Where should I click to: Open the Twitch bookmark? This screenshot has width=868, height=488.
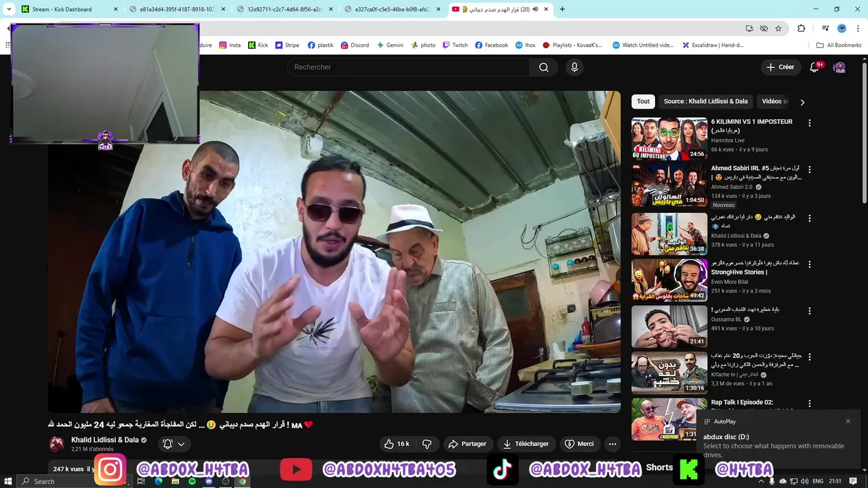[455, 45]
